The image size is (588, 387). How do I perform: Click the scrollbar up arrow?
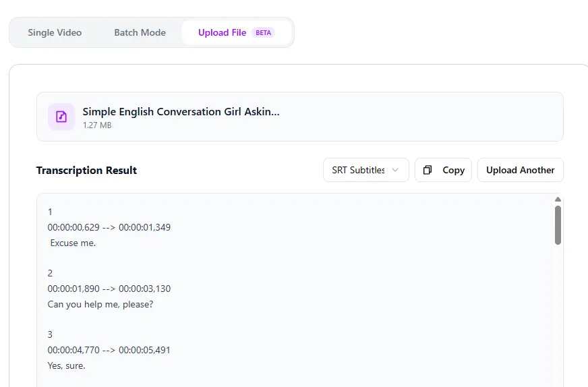558,200
